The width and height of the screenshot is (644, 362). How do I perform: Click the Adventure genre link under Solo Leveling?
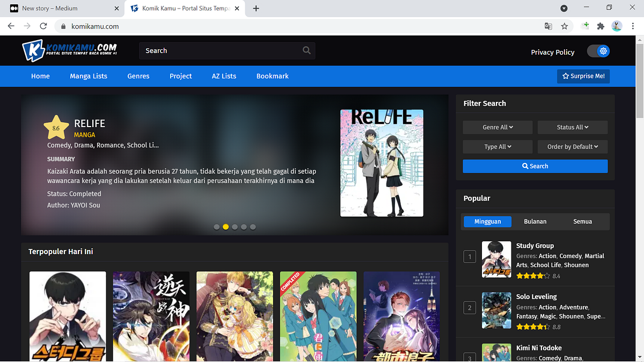(x=574, y=307)
